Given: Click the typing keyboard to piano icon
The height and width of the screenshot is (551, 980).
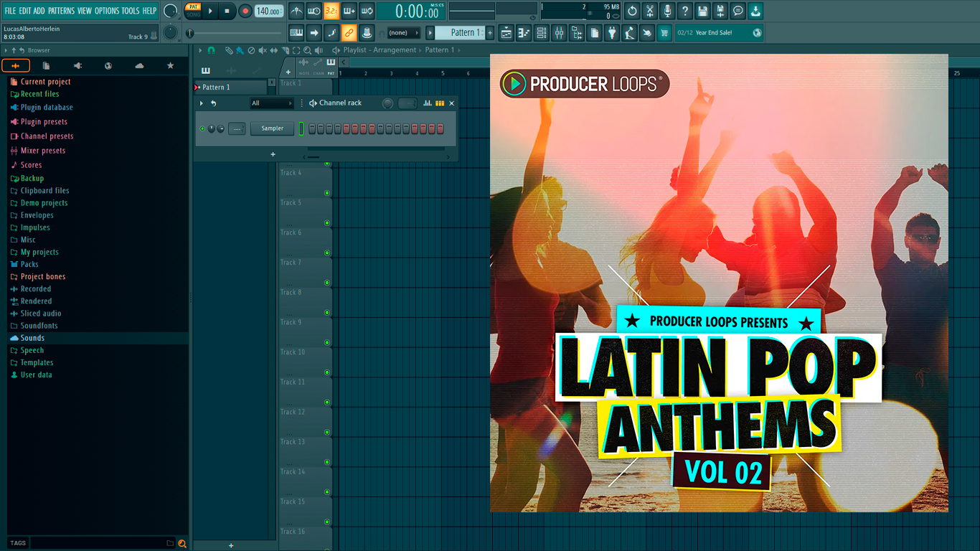Looking at the screenshot, I should click(x=296, y=32).
